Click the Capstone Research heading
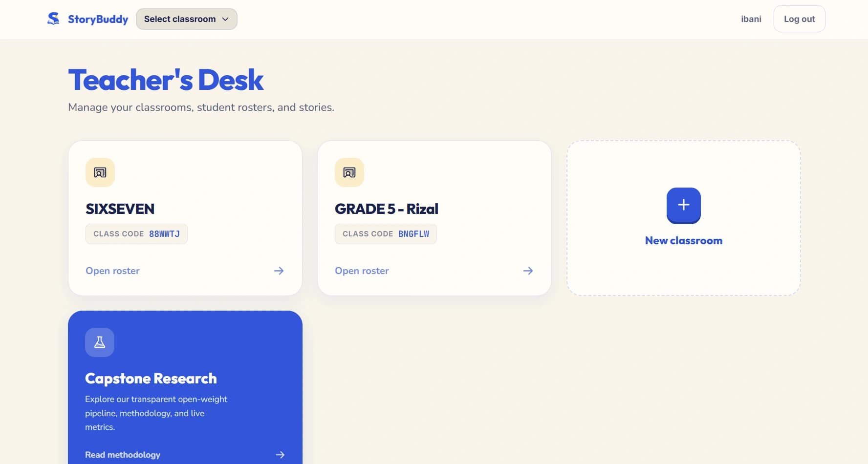This screenshot has height=464, width=868. pos(151,379)
